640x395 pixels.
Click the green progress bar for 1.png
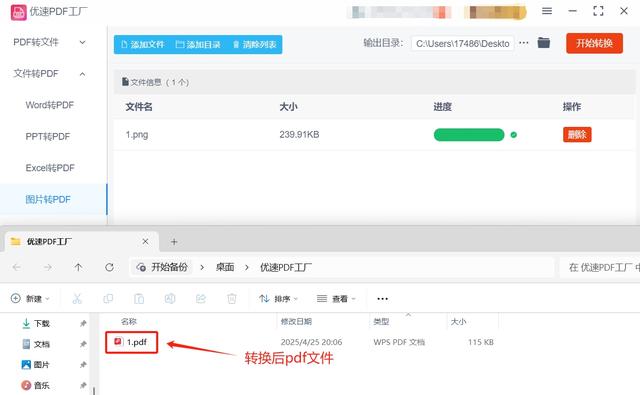(469, 135)
